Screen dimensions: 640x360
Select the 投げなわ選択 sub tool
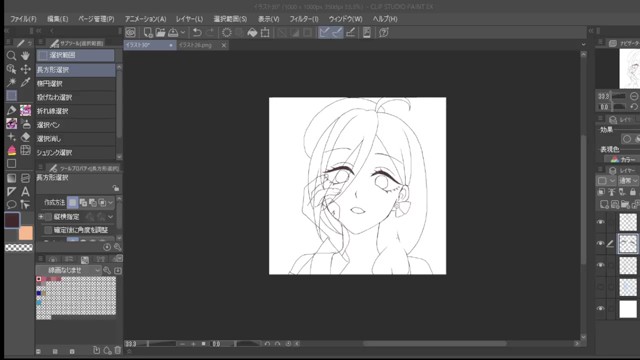pyautogui.click(x=76, y=98)
